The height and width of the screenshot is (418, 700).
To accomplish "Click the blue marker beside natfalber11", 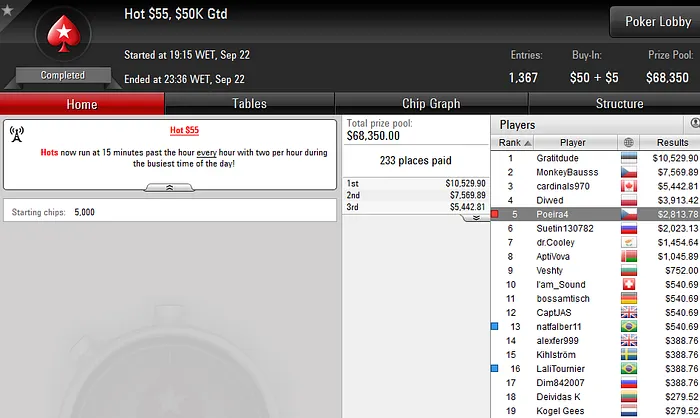I will click(495, 326).
